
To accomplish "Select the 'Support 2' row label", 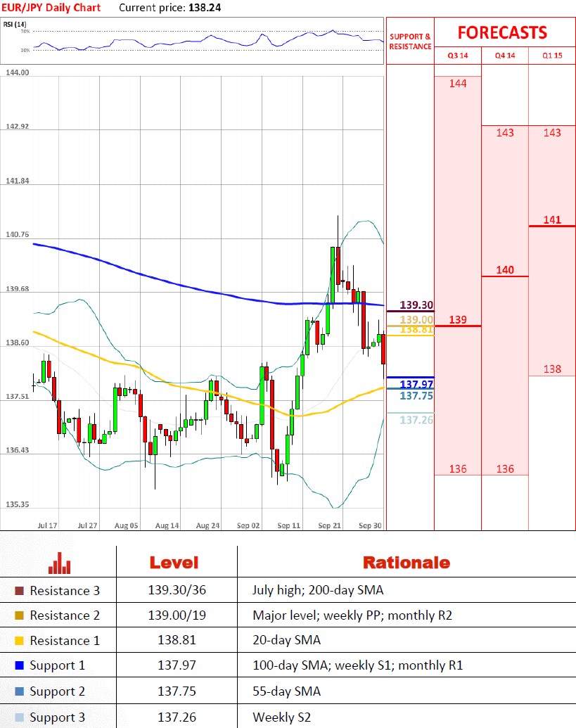I will point(58,692).
